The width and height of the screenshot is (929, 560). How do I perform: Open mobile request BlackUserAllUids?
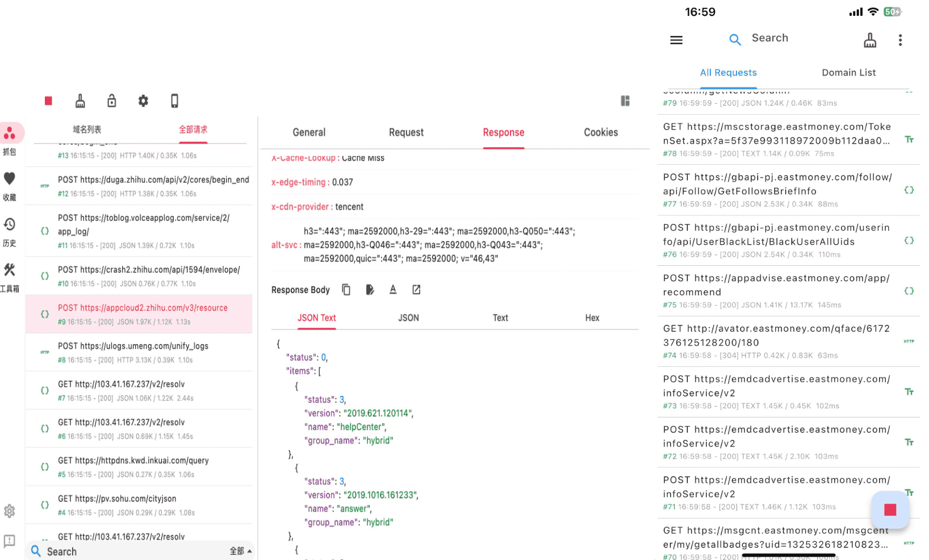788,241
